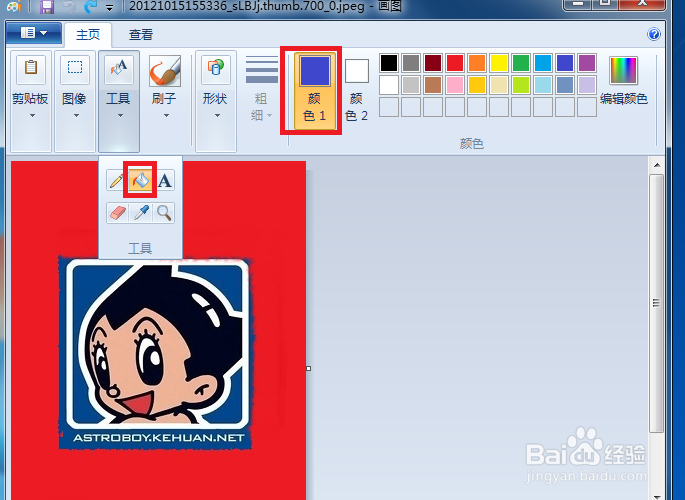Pick the purple color swatch
The image size is (685, 500).
(587, 63)
